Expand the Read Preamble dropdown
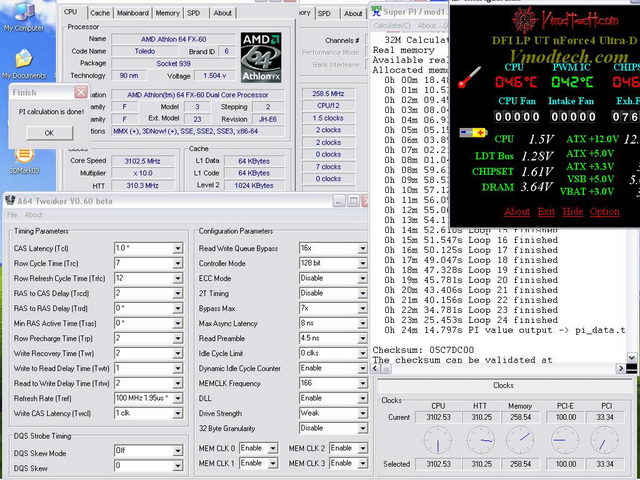The height and width of the screenshot is (480, 640). coord(362,338)
